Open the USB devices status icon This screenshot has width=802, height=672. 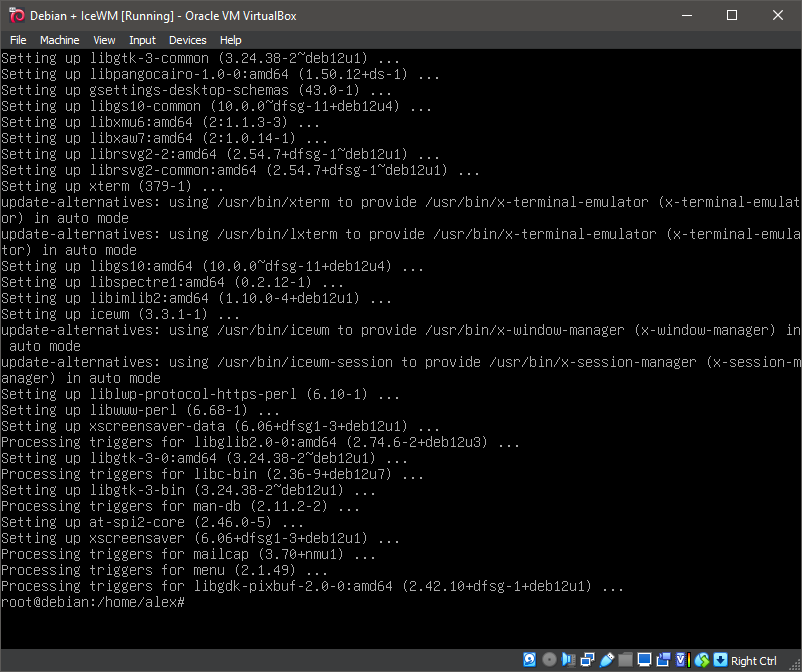(605, 660)
